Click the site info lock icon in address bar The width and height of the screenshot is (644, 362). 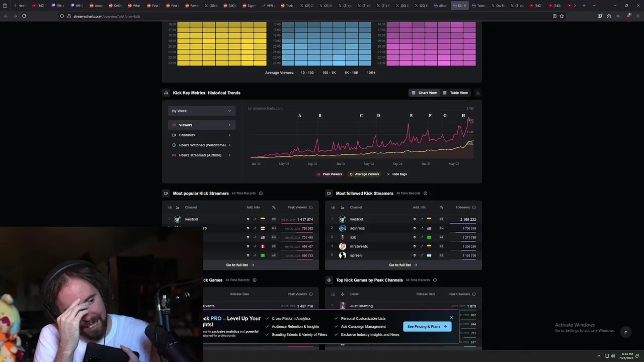[x=69, y=16]
